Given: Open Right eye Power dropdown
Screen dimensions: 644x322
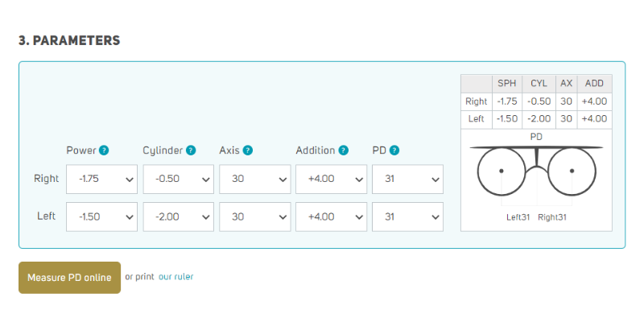Looking at the screenshot, I should pyautogui.click(x=101, y=180).
